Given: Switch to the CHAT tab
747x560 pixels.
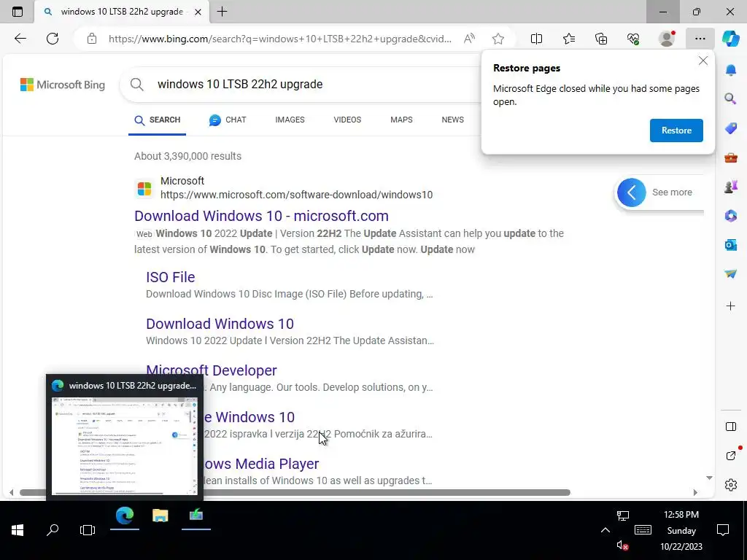Looking at the screenshot, I should [228, 120].
